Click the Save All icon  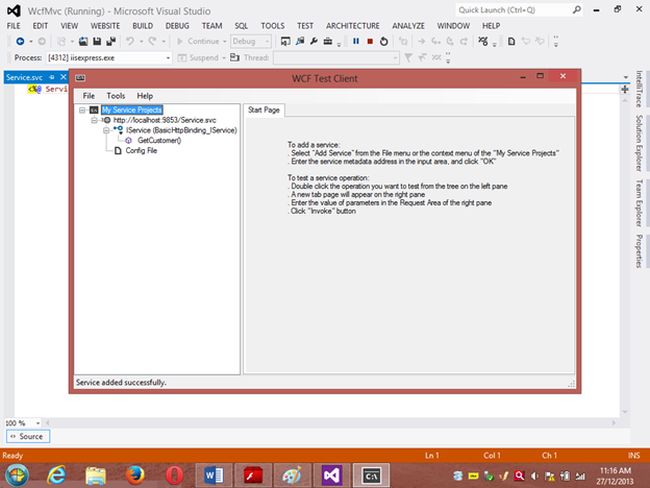pyautogui.click(x=111, y=41)
